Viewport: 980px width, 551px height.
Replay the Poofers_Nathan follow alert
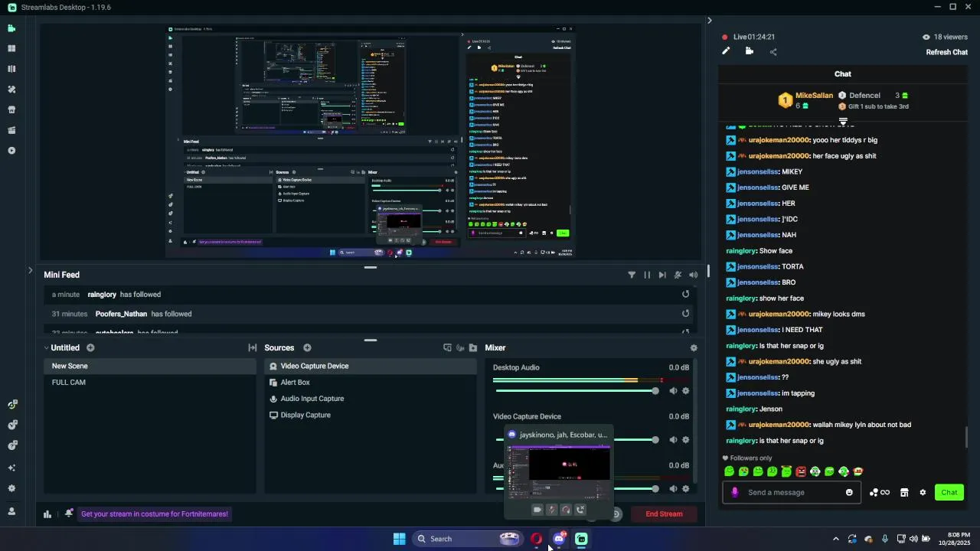(685, 313)
